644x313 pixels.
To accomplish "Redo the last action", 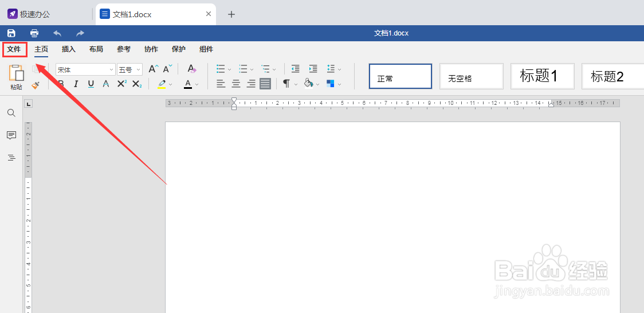I will [80, 33].
